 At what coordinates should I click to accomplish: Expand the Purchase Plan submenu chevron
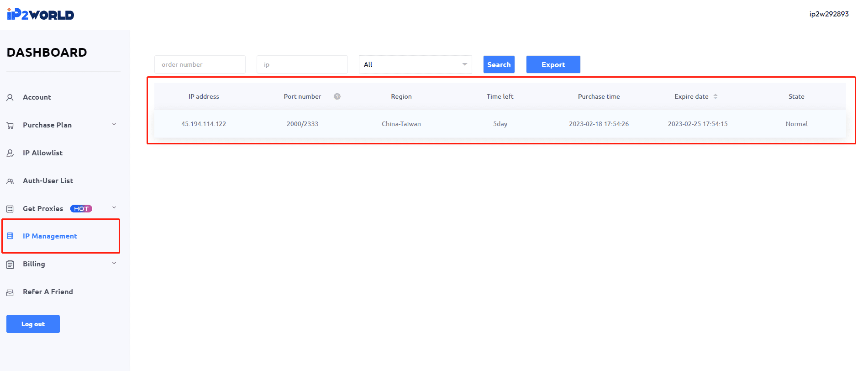pyautogui.click(x=114, y=124)
